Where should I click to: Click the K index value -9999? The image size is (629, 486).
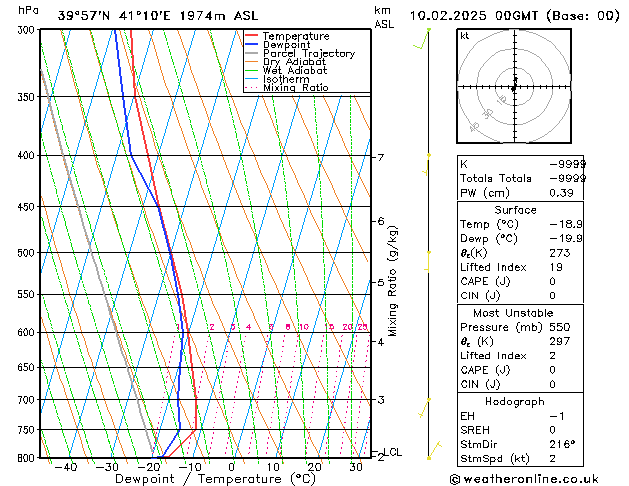[x=567, y=164]
